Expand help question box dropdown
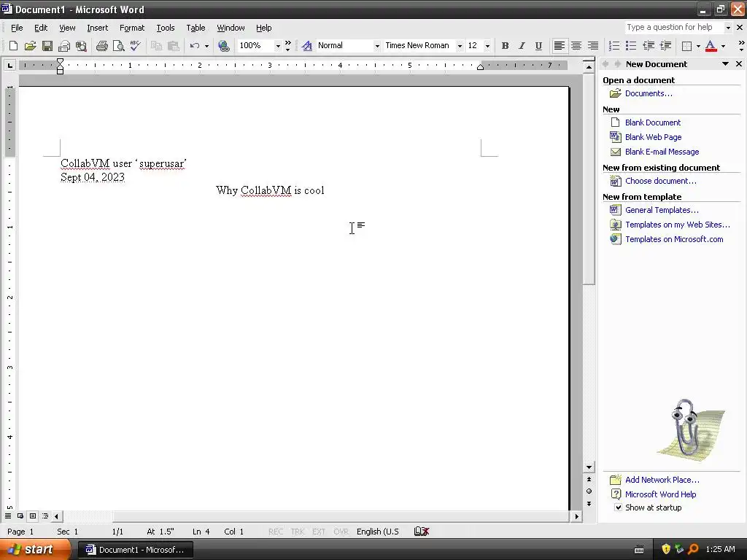Screen dimensions: 747x560 click(x=728, y=28)
